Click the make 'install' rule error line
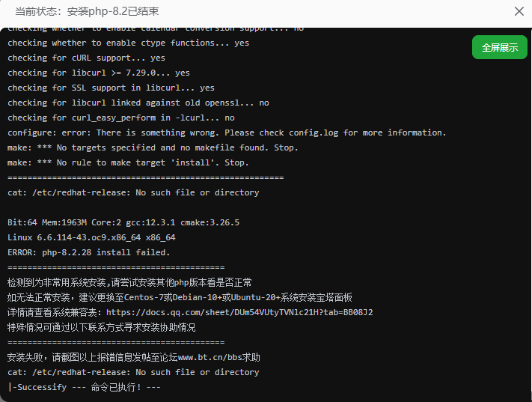The height and width of the screenshot is (402, 532). pos(128,162)
